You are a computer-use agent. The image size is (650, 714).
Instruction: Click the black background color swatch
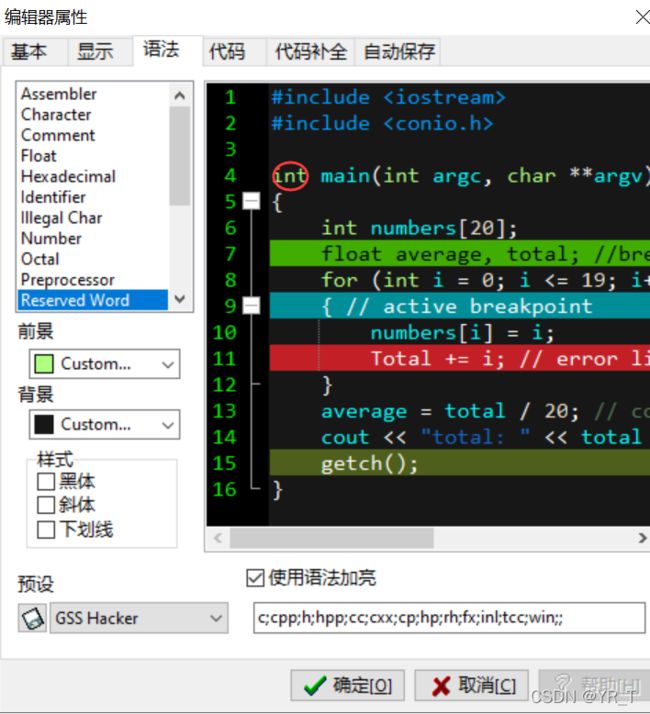pos(44,424)
